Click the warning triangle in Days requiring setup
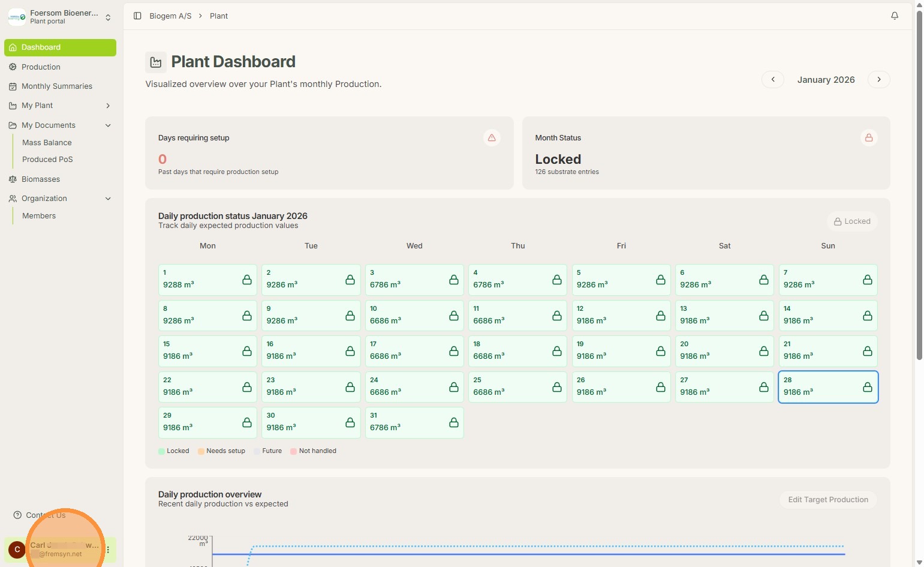This screenshot has width=924, height=567. coord(492,138)
